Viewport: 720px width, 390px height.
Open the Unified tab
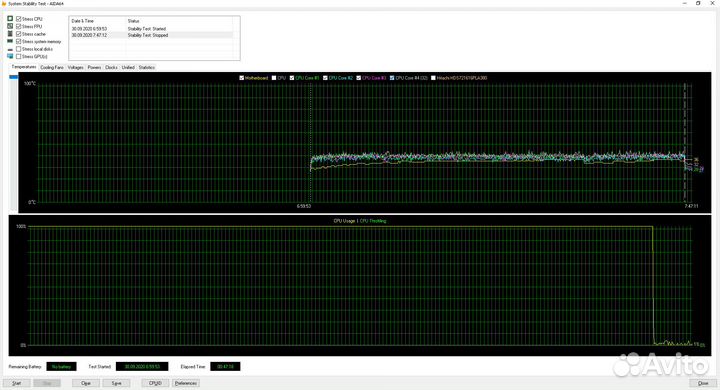[128, 68]
